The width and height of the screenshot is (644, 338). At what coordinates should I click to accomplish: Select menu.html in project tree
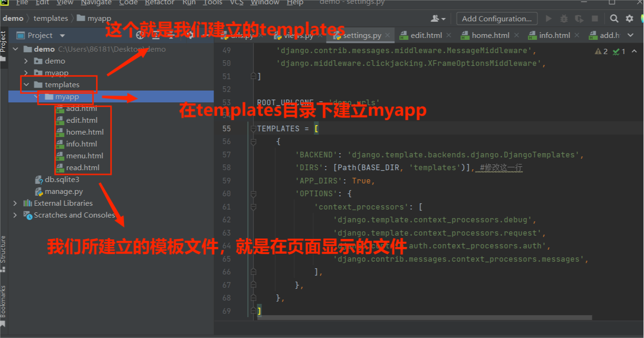point(84,156)
